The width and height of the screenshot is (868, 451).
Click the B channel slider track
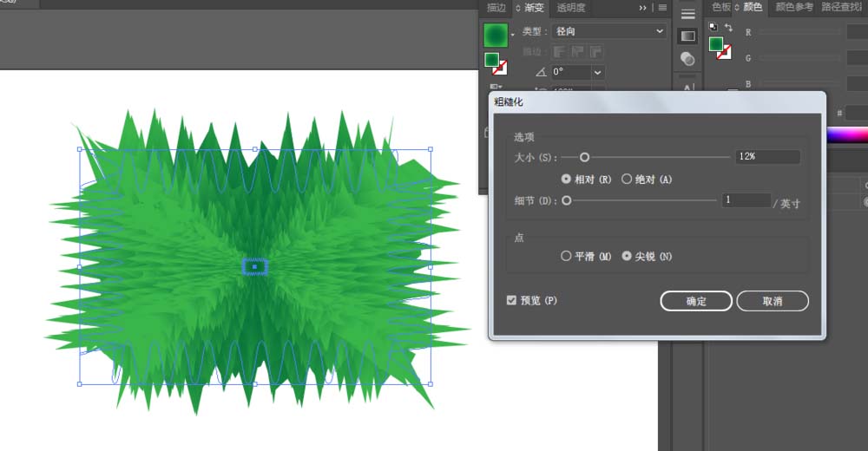click(x=800, y=84)
